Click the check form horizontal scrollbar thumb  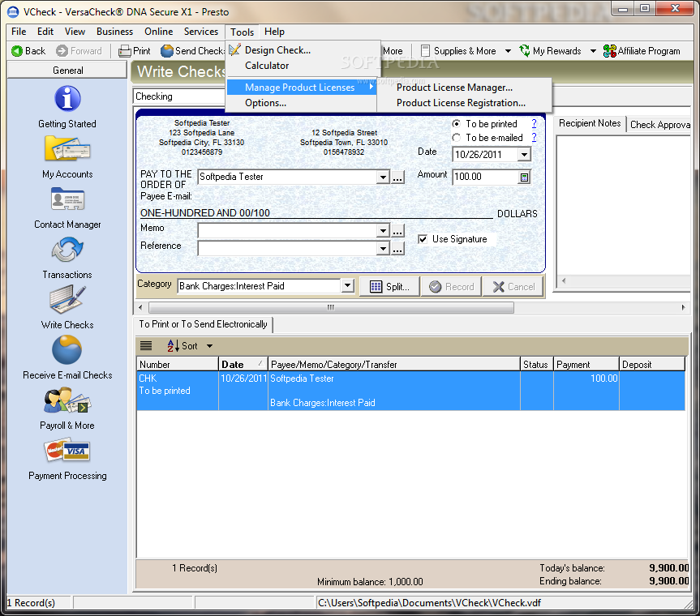(x=331, y=307)
